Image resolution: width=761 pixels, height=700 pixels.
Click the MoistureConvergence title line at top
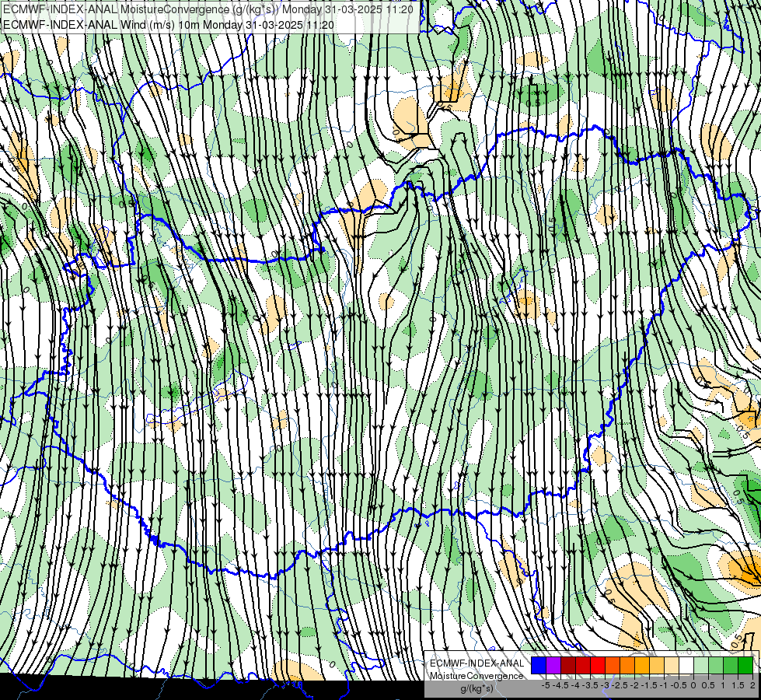[x=208, y=9]
